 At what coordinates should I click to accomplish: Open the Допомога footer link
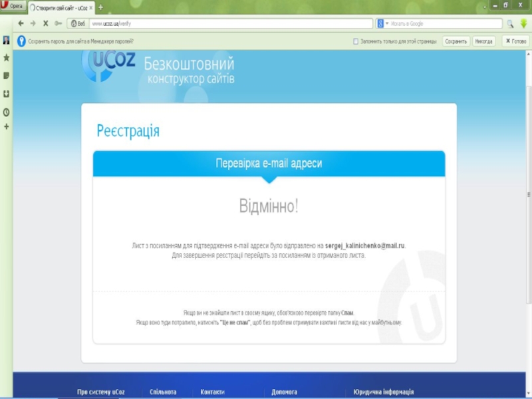pyautogui.click(x=285, y=392)
